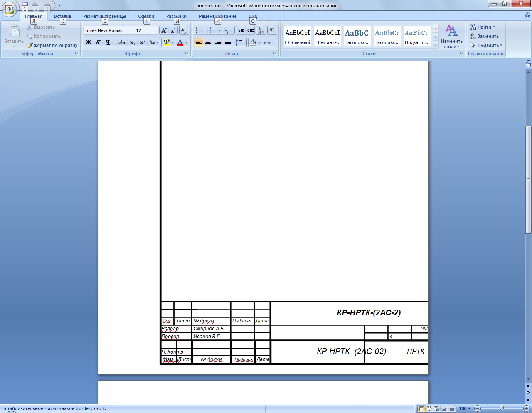Click zoom in plus button
532x413 pixels.
[527, 408]
